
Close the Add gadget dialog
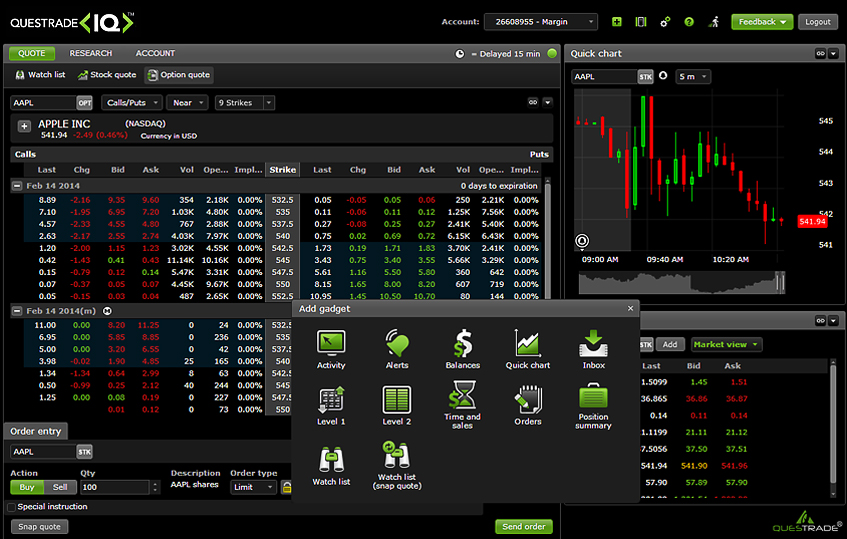click(630, 308)
